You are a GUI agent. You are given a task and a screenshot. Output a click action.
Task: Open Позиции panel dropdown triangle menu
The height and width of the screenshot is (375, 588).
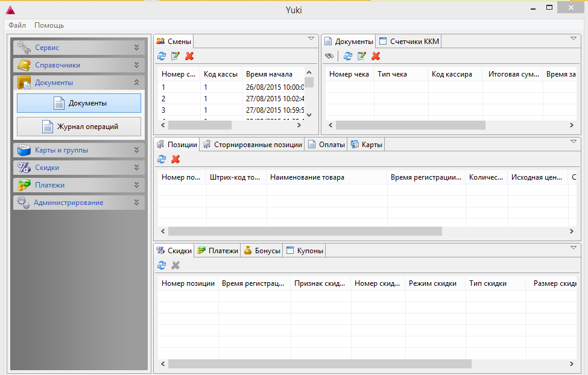coord(574,141)
